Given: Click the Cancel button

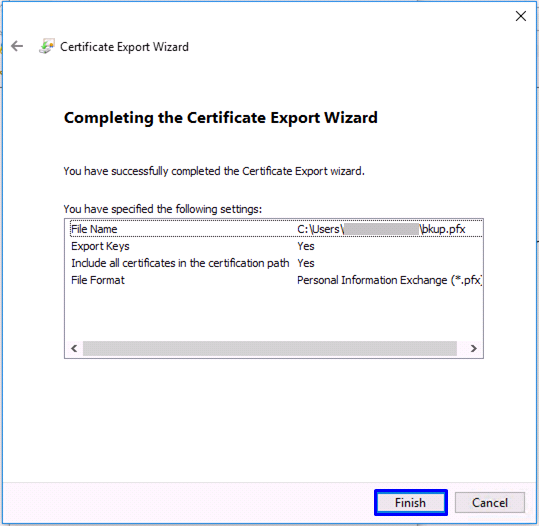Looking at the screenshot, I should tap(490, 503).
